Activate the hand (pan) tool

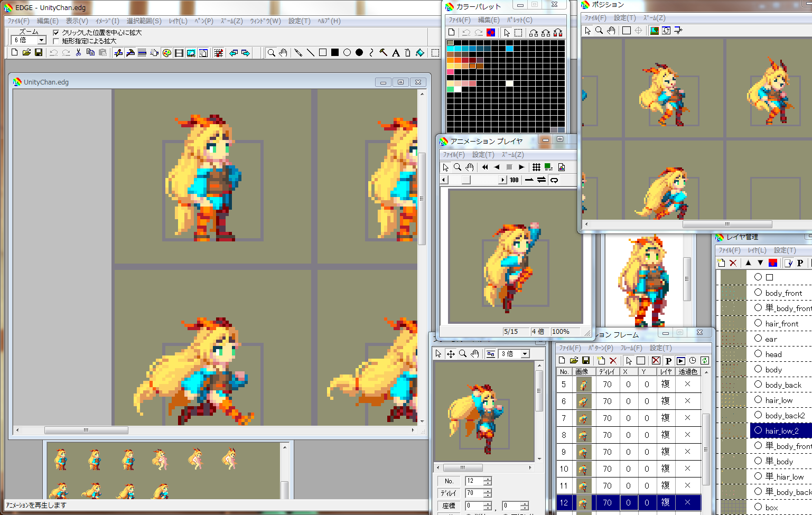[284, 52]
